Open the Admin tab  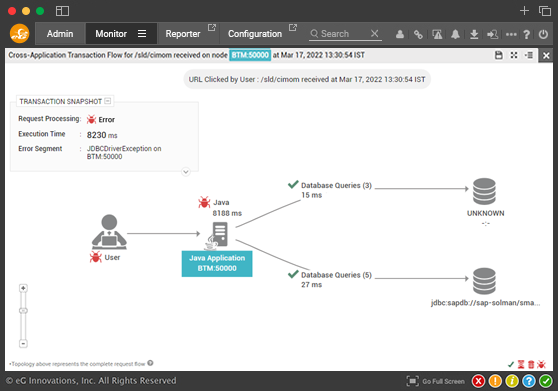pos(60,34)
